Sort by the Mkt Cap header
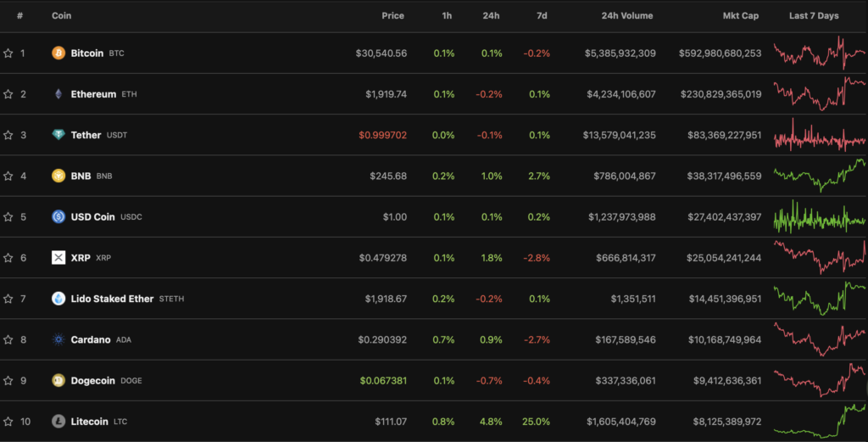The height and width of the screenshot is (442, 868). pos(740,15)
